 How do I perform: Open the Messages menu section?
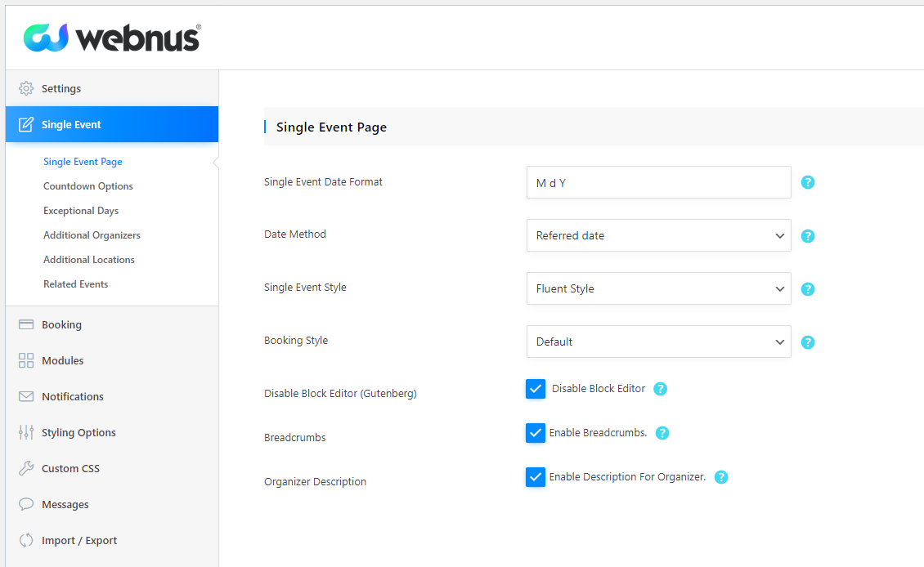pyautogui.click(x=112, y=504)
